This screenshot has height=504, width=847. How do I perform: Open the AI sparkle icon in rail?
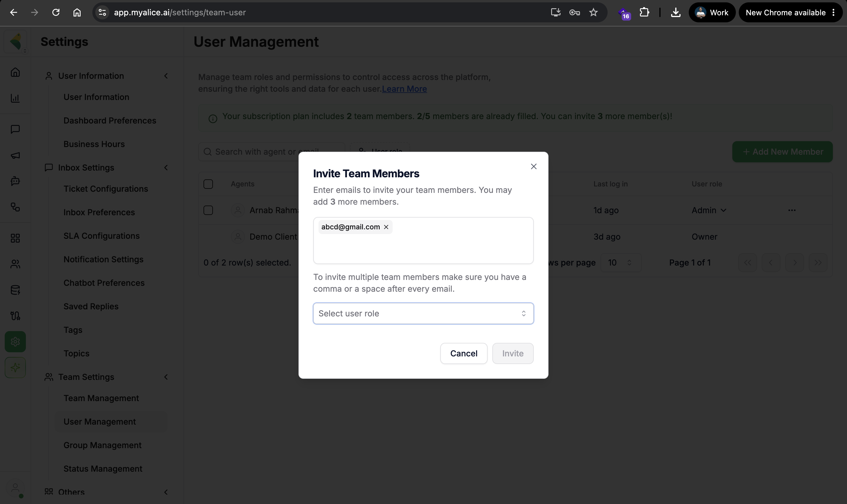[x=15, y=368]
